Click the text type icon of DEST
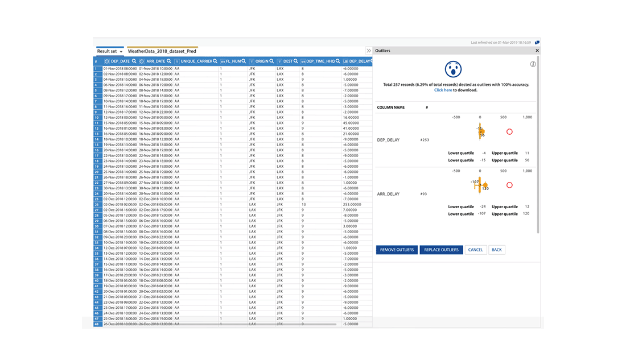This screenshot has width=626, height=364. tap(279, 61)
